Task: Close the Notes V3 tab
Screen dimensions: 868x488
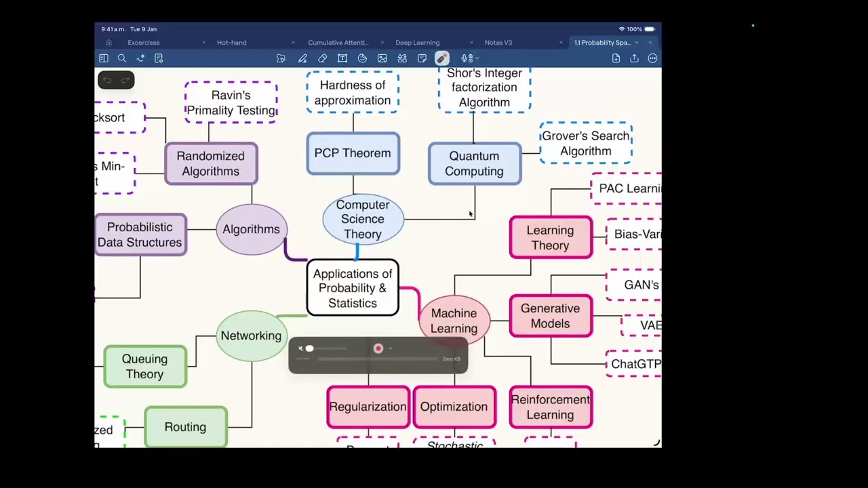Action: [561, 43]
